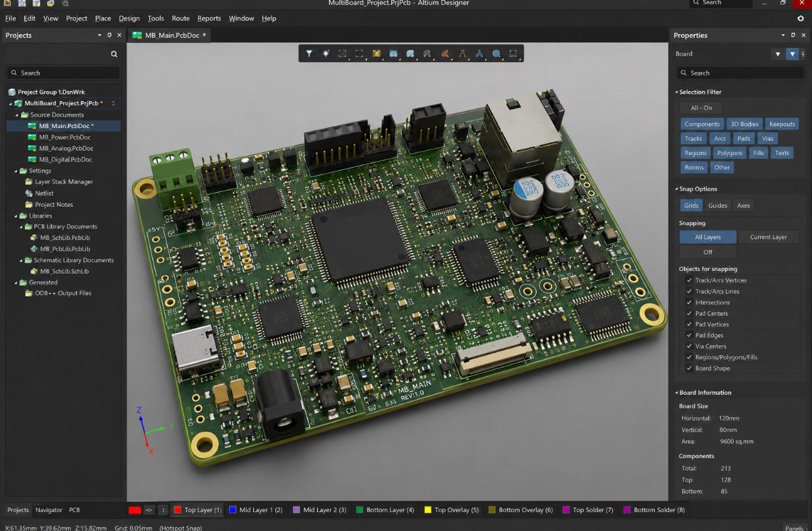
Task: Collapse the Snap Options section
Action: point(677,189)
